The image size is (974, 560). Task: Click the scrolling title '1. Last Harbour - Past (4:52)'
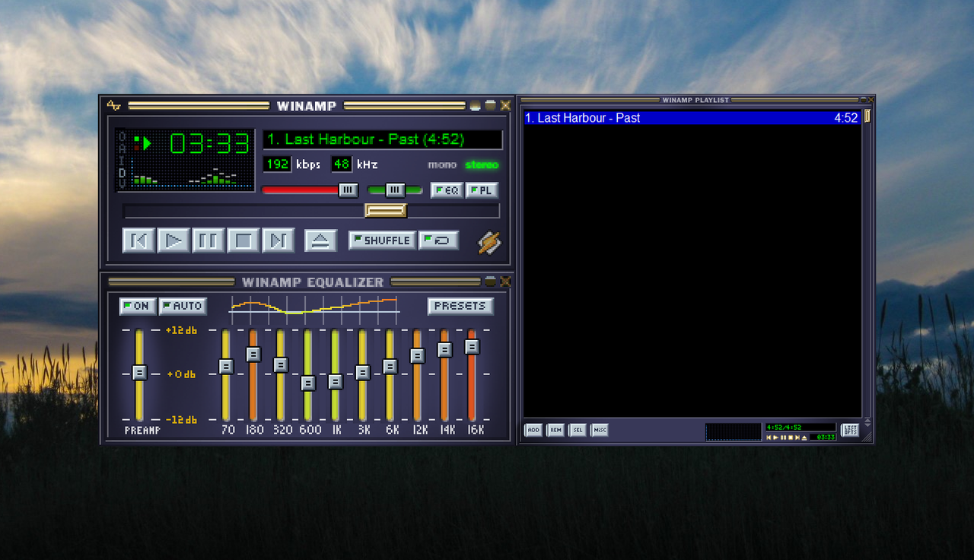click(x=383, y=139)
